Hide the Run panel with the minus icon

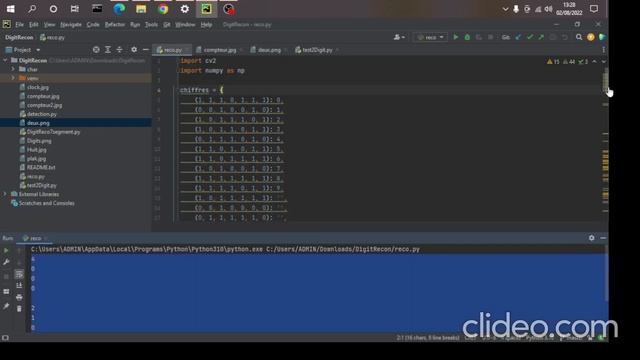click(603, 238)
